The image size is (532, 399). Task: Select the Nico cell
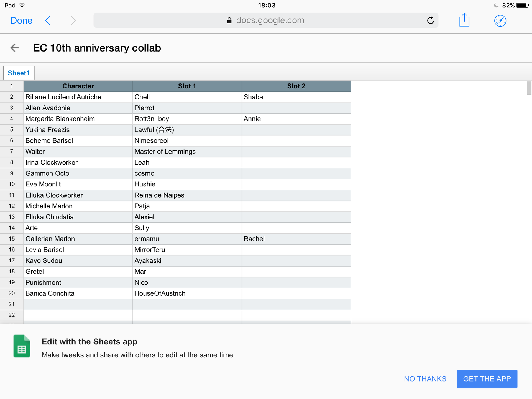point(187,282)
